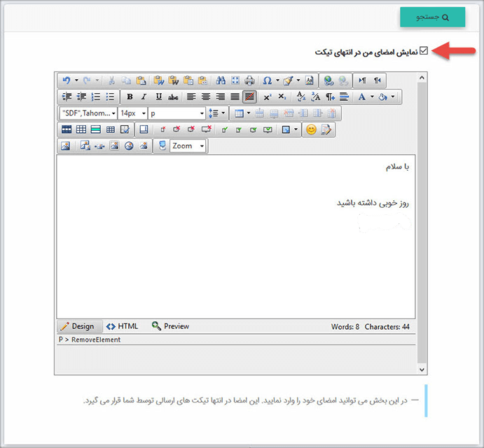Screen dimensions: 484x448
Task: Click the Indent icon
Action: point(67,97)
